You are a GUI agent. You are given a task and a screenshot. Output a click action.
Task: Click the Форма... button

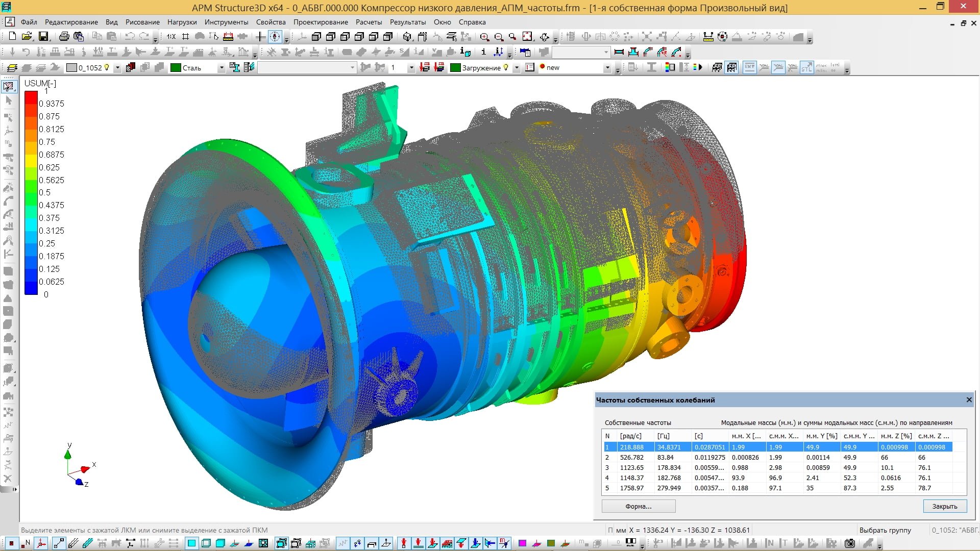click(x=638, y=506)
